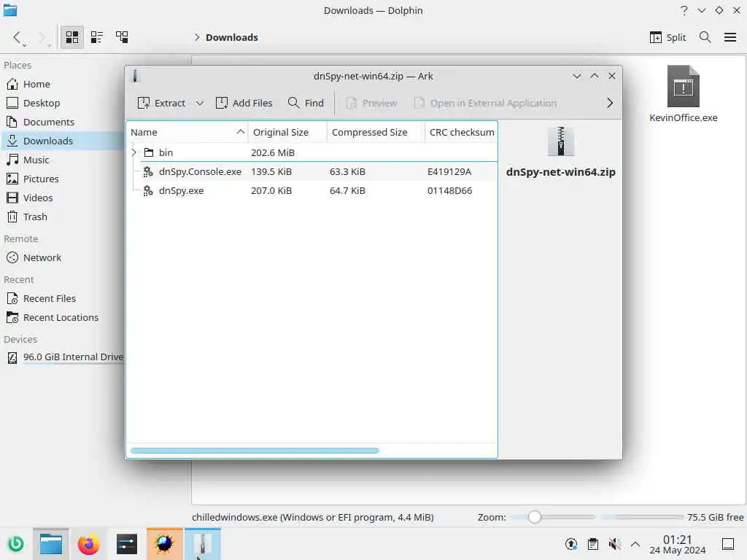Image resolution: width=747 pixels, height=560 pixels.
Task: Click the Extract button in Ark
Action: [x=161, y=103]
